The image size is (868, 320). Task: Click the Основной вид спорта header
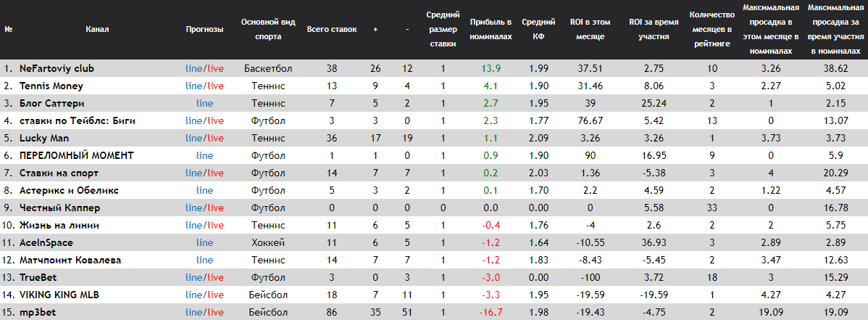coord(268,30)
